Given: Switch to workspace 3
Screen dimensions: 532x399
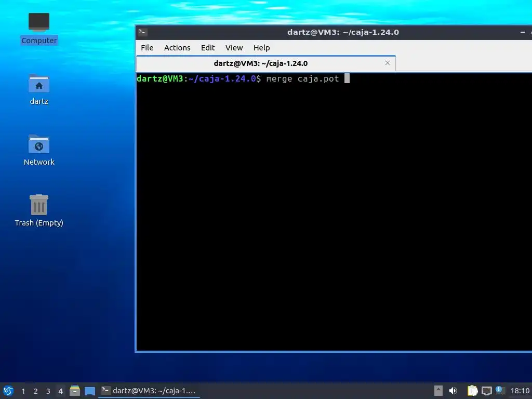Looking at the screenshot, I should [x=48, y=391].
